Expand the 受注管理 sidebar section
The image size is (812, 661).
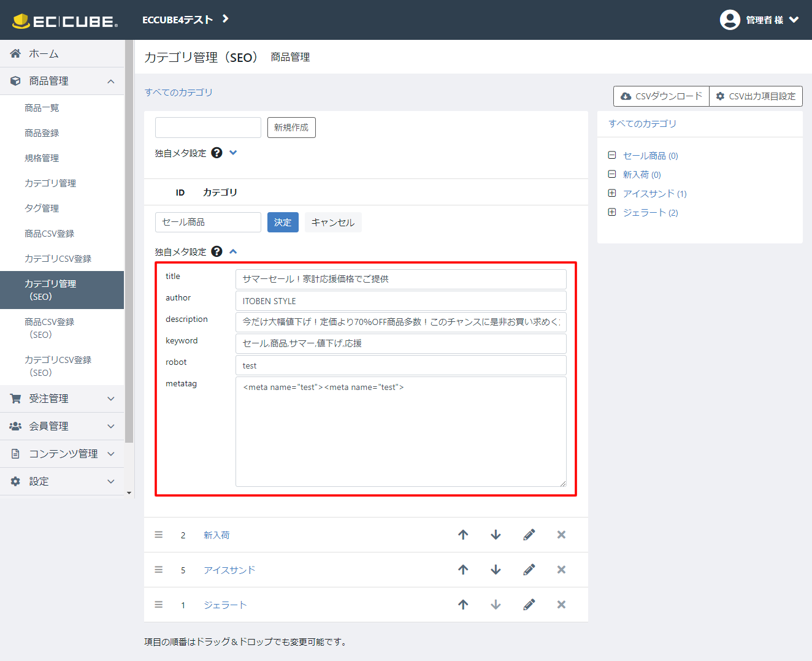[62, 399]
